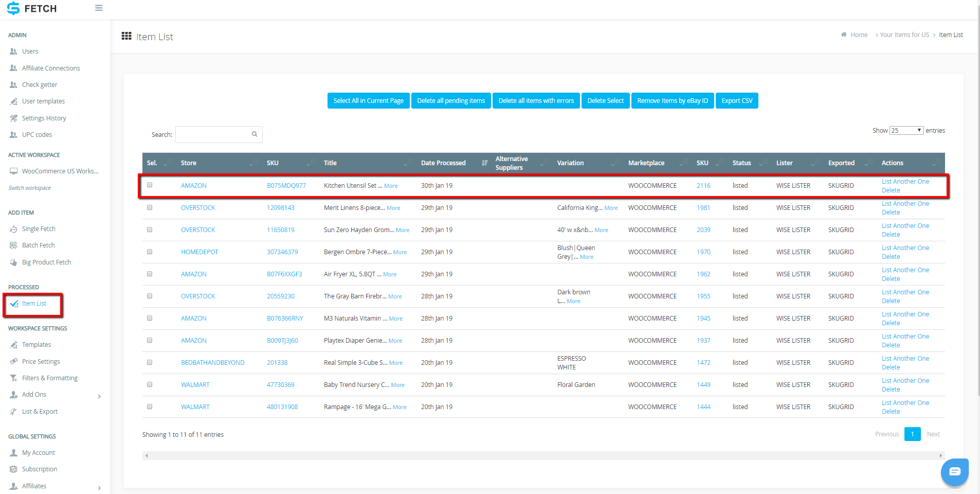This screenshot has width=980, height=494.
Task: Expand the Add Ons submenu arrow
Action: (99, 396)
